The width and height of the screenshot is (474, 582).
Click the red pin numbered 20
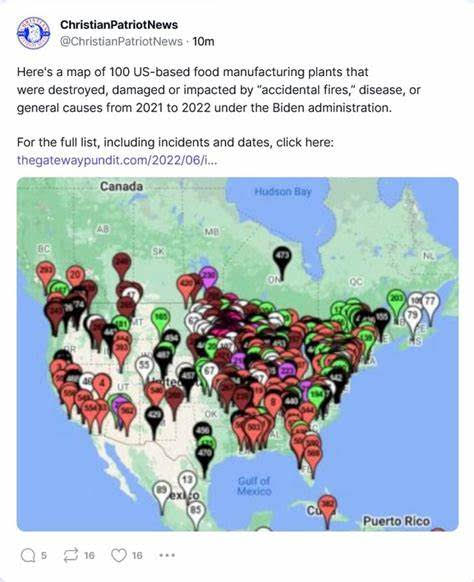click(75, 278)
